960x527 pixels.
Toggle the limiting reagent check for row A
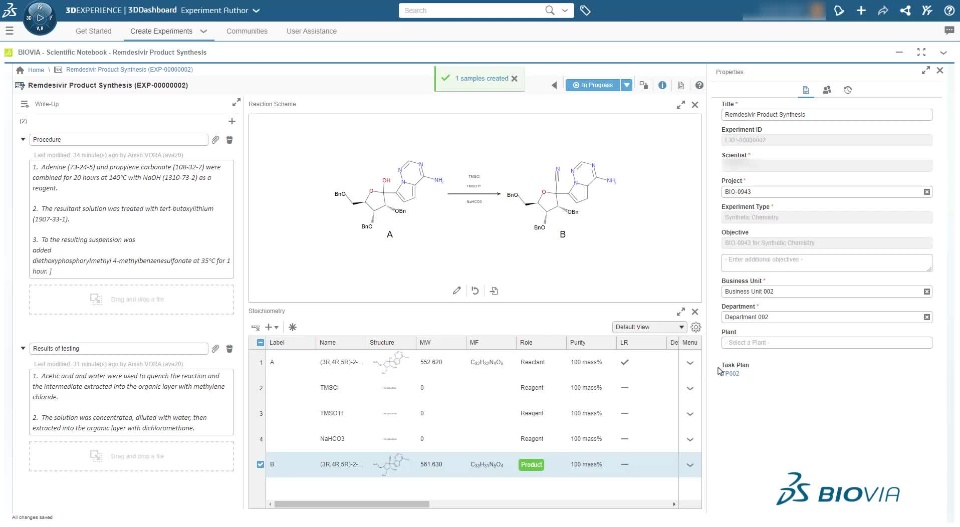(624, 362)
